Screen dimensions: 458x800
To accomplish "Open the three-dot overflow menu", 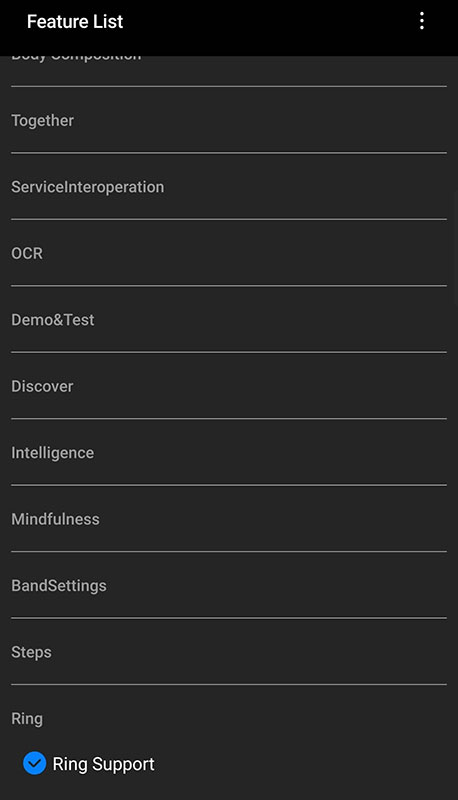I will [421, 21].
